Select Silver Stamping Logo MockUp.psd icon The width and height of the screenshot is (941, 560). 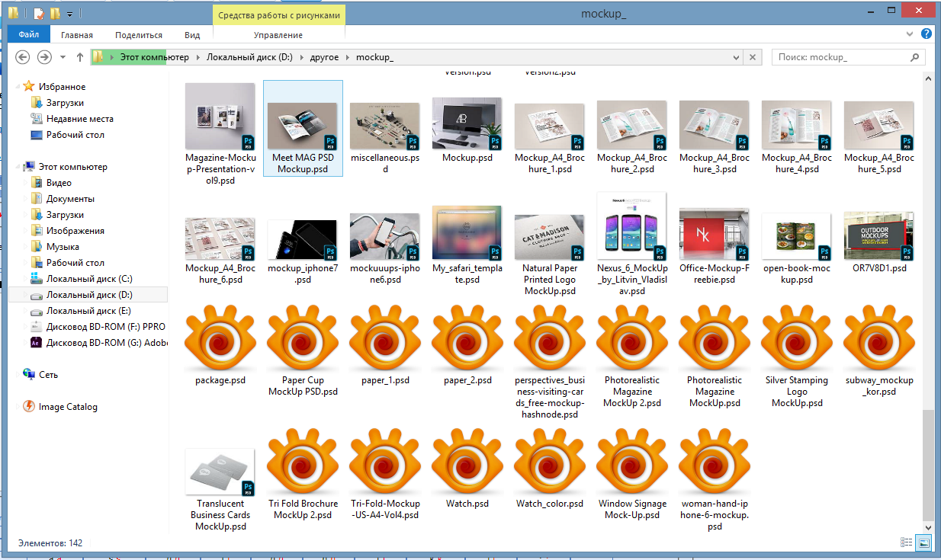797,338
